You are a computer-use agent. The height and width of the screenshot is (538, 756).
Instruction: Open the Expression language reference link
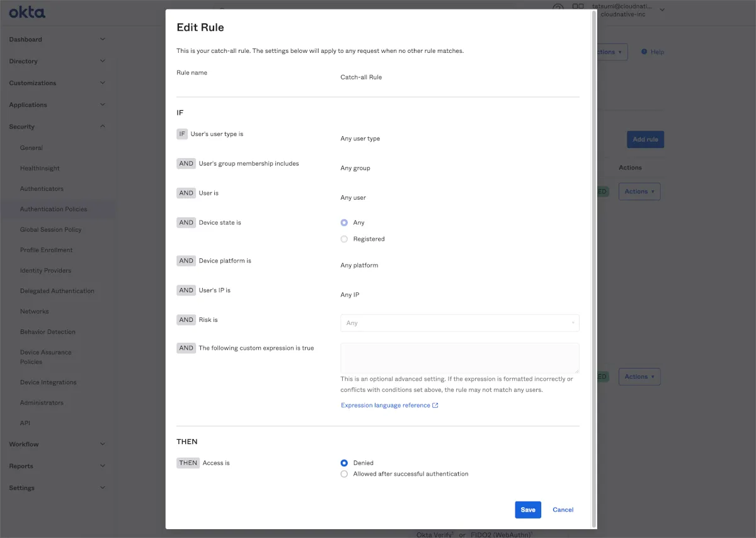pyautogui.click(x=385, y=406)
